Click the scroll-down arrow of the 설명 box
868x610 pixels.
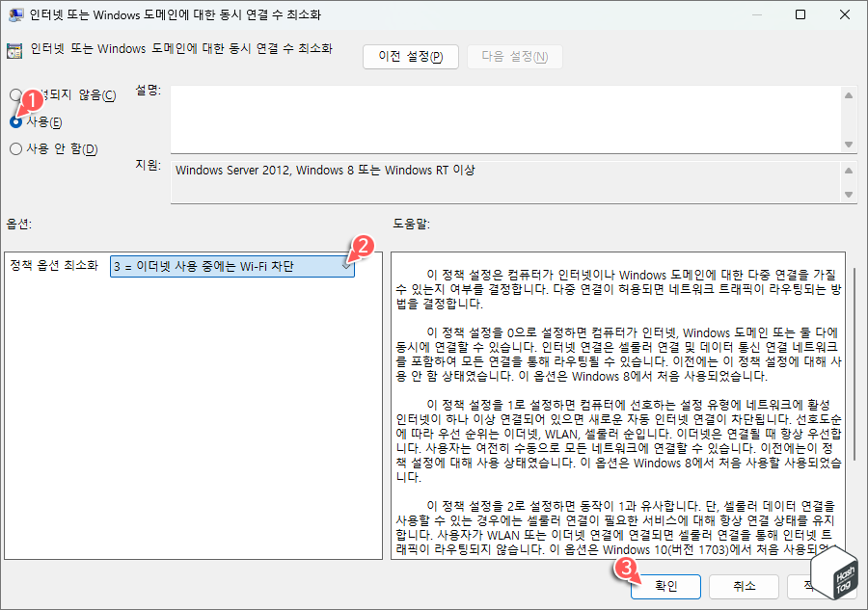(x=851, y=146)
